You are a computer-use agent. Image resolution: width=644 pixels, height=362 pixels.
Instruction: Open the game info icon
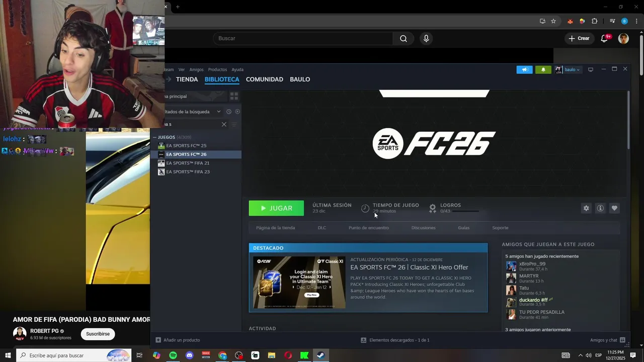coord(600,208)
